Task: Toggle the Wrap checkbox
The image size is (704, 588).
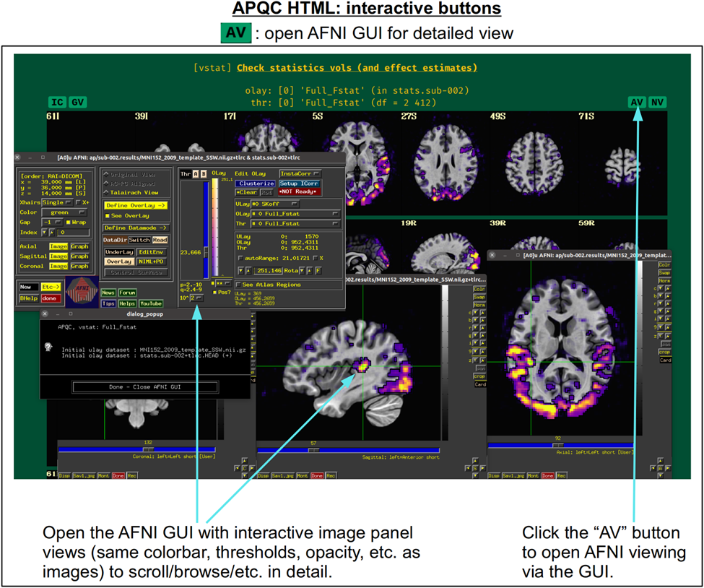Action: [69, 222]
